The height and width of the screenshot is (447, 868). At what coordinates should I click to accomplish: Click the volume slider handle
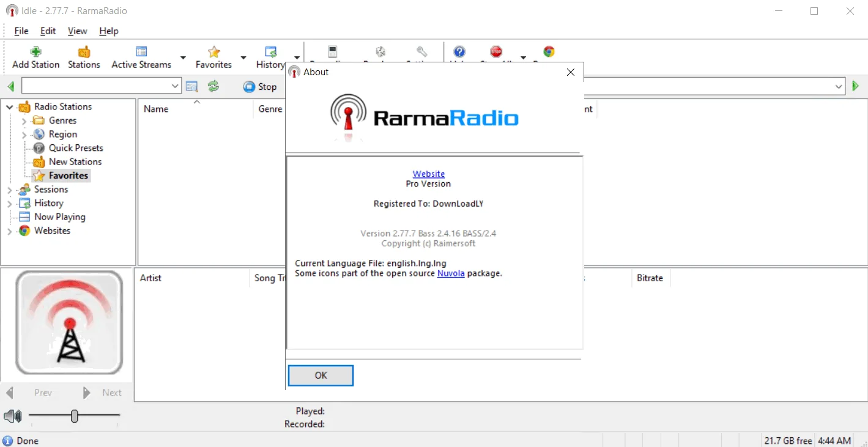click(75, 416)
